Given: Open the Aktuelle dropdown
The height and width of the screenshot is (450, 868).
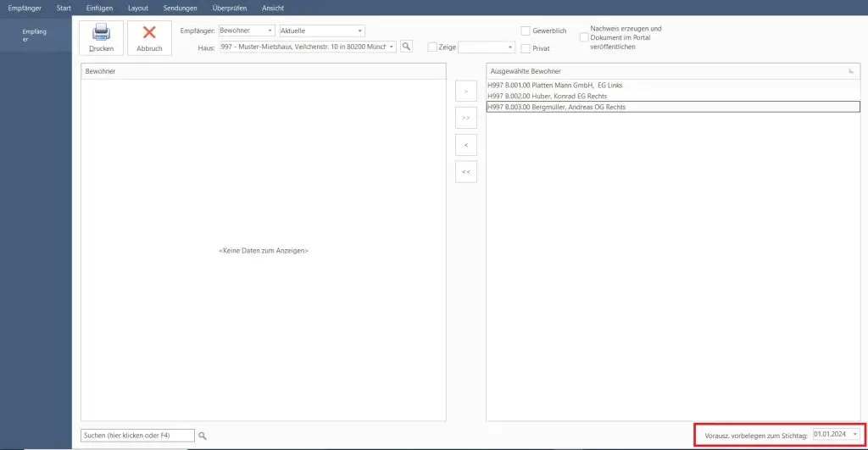Looking at the screenshot, I should [359, 31].
